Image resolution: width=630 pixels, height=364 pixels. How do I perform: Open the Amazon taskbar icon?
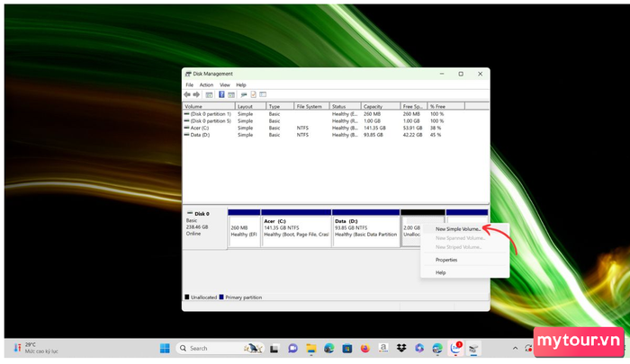[382, 348]
